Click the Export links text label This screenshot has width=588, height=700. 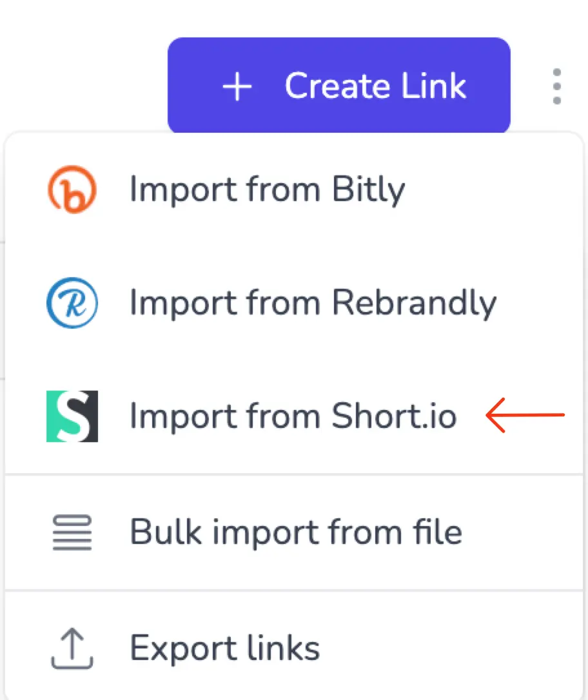tap(224, 647)
